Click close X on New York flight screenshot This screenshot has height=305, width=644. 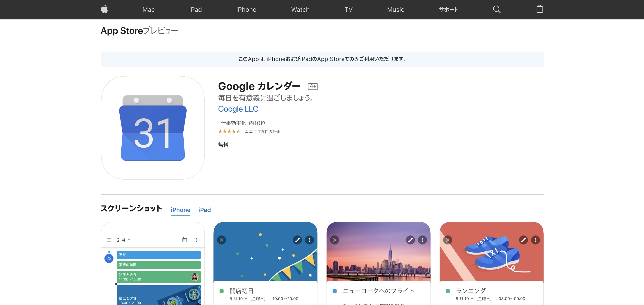[334, 240]
